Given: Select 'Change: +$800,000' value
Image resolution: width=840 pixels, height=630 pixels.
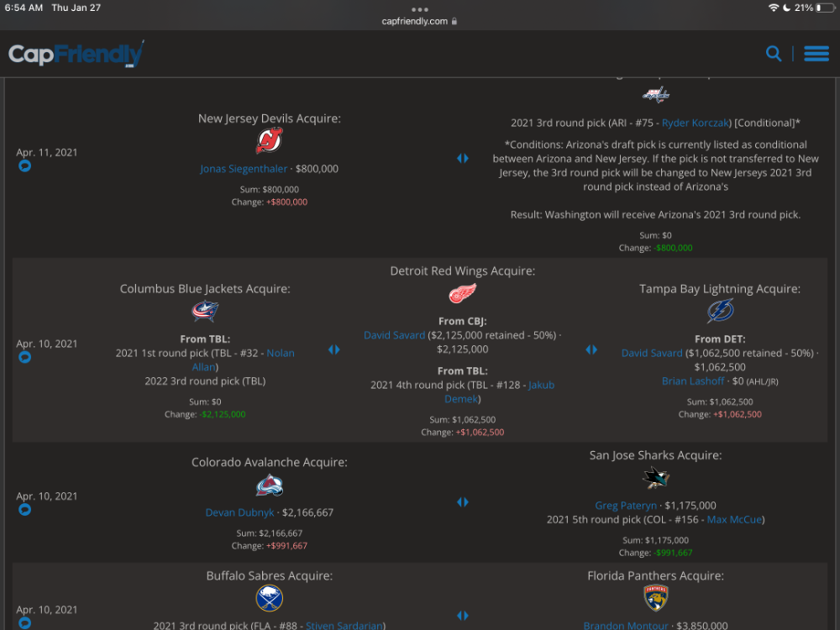Looking at the screenshot, I should click(x=269, y=202).
